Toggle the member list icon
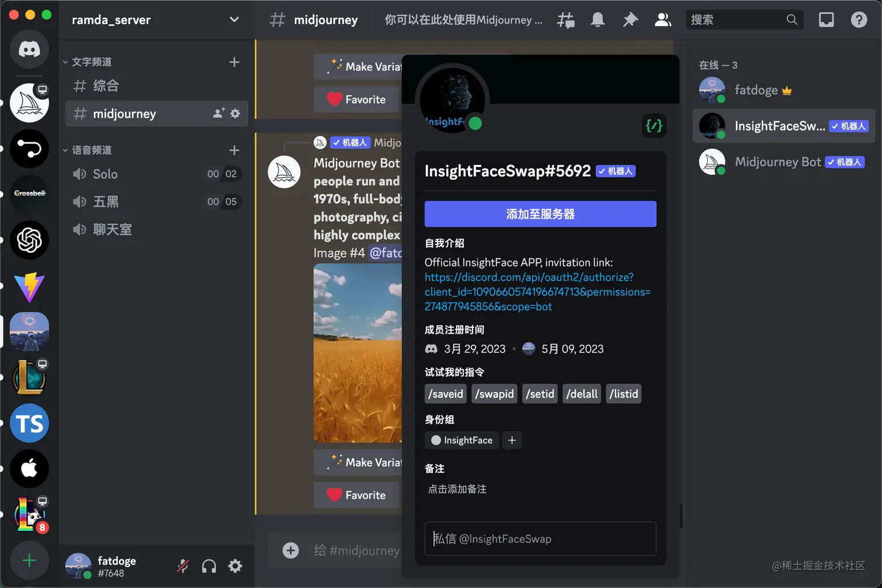 click(663, 20)
